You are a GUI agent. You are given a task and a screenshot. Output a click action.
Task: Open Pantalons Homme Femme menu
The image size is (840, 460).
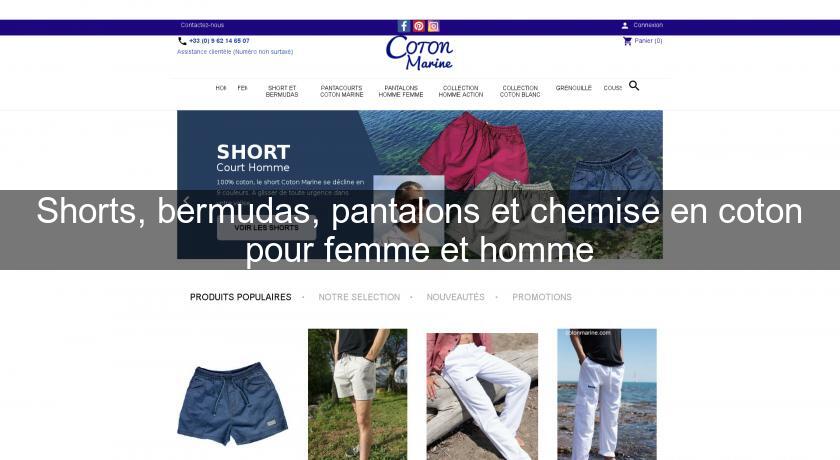[x=401, y=91]
